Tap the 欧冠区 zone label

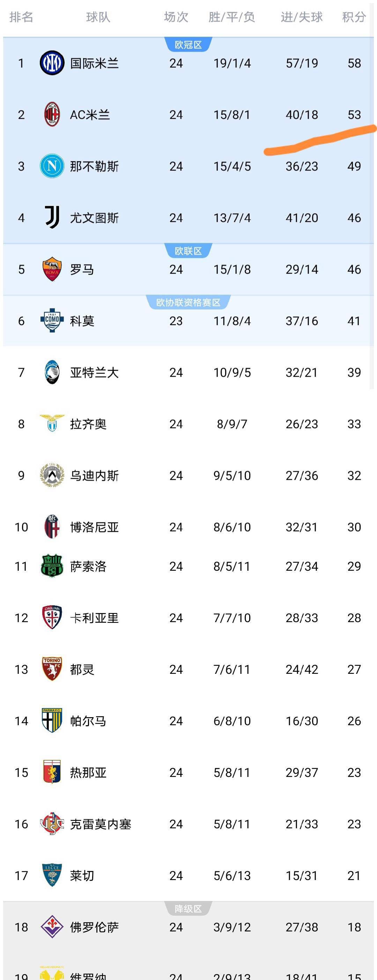tap(188, 45)
